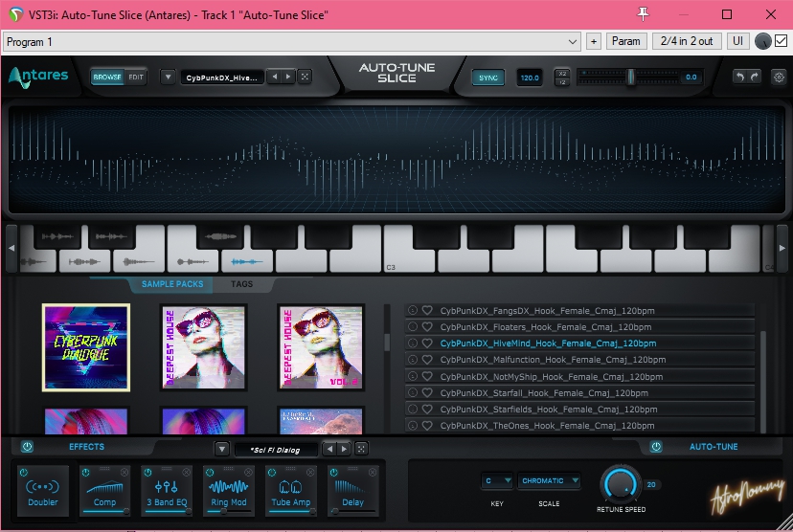Load previous sample preset in top bar

[x=274, y=77]
